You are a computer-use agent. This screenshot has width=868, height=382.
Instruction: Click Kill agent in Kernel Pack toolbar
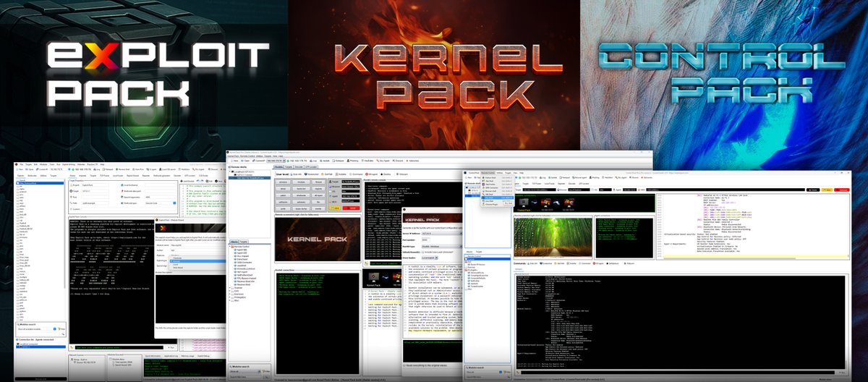(371, 174)
